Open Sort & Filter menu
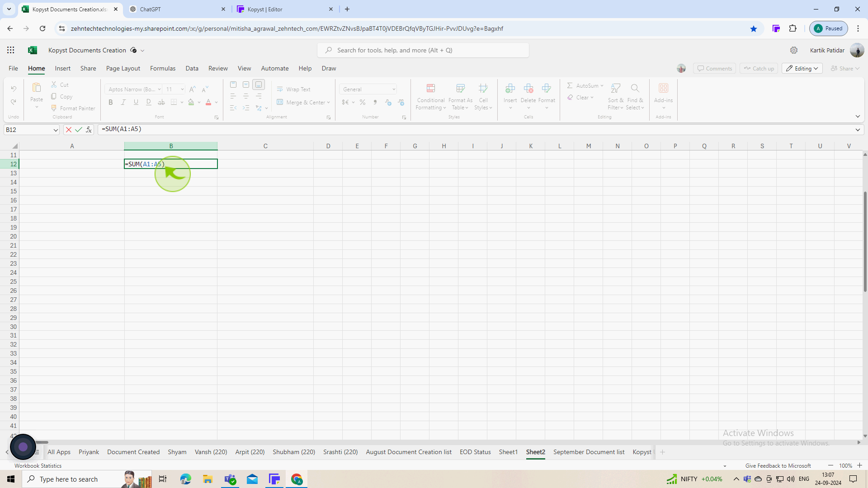 (x=616, y=97)
